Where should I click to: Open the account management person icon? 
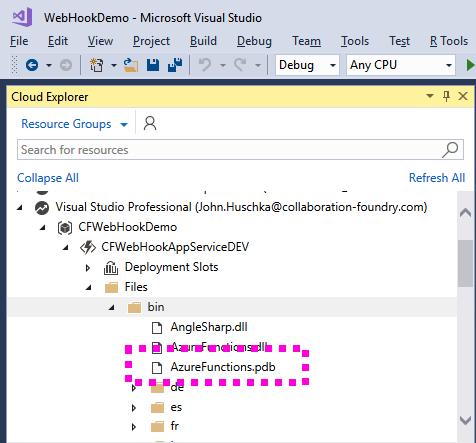(150, 123)
